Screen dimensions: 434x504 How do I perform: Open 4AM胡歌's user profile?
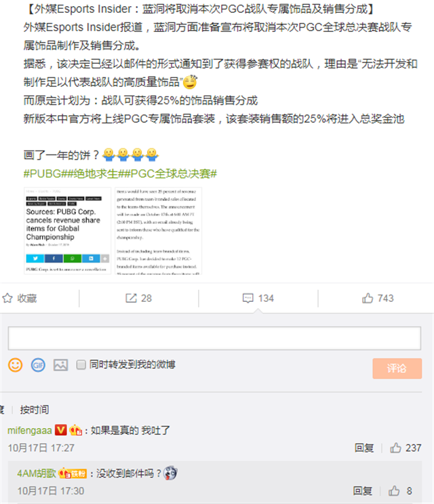point(37,473)
